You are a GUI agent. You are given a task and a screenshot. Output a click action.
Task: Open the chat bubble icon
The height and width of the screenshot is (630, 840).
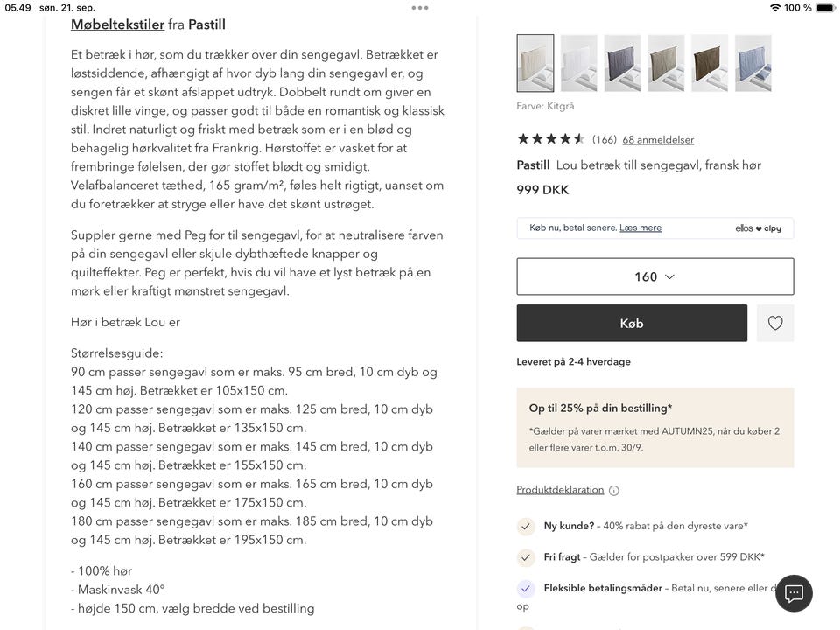click(793, 593)
